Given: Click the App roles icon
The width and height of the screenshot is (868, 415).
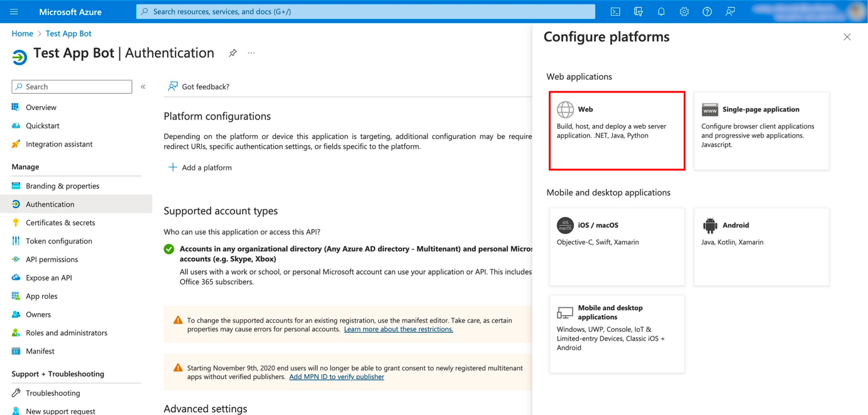Looking at the screenshot, I should tap(16, 296).
